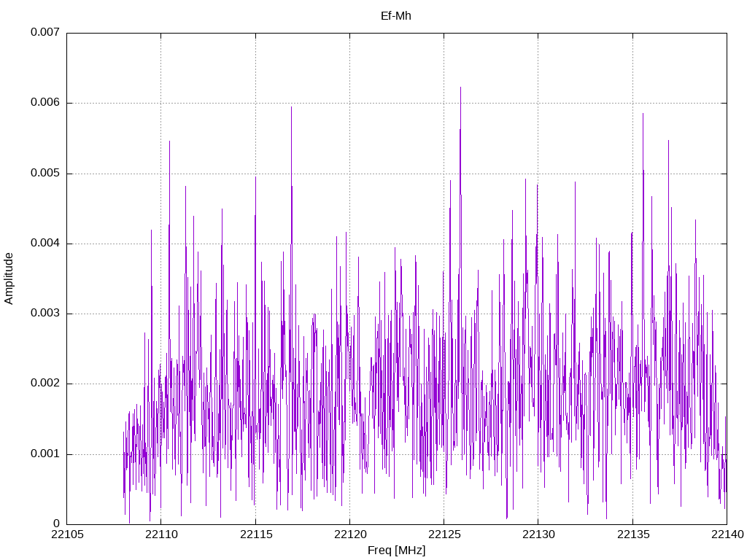
Task: Click the y-axis tick 0.007
Action: pos(45,32)
